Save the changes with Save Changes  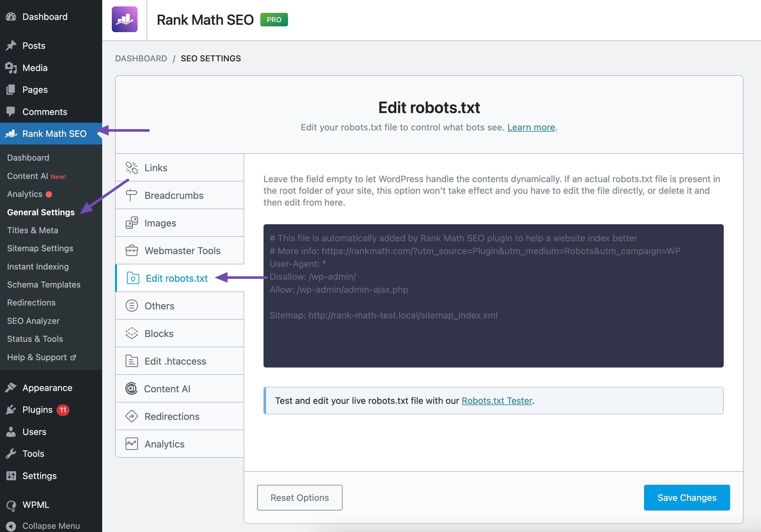pyautogui.click(x=687, y=498)
